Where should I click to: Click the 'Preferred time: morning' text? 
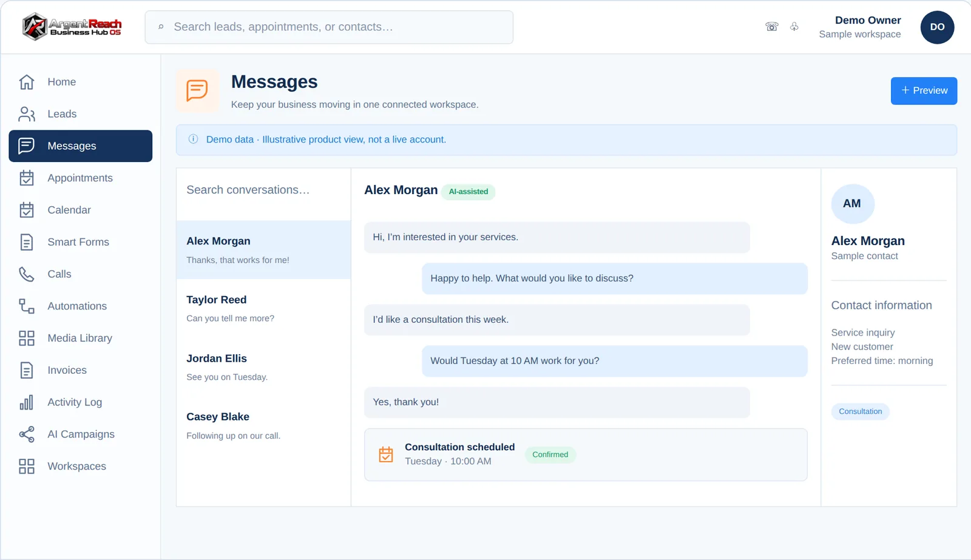(x=882, y=361)
